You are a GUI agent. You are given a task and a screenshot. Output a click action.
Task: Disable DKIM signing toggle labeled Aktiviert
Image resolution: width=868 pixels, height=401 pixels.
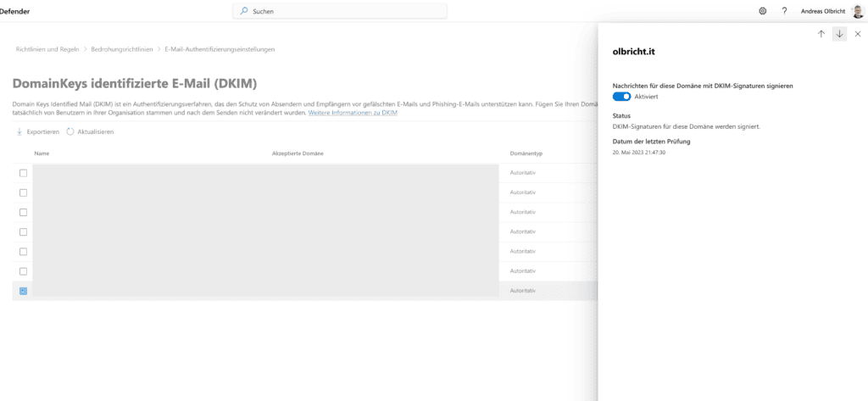621,97
